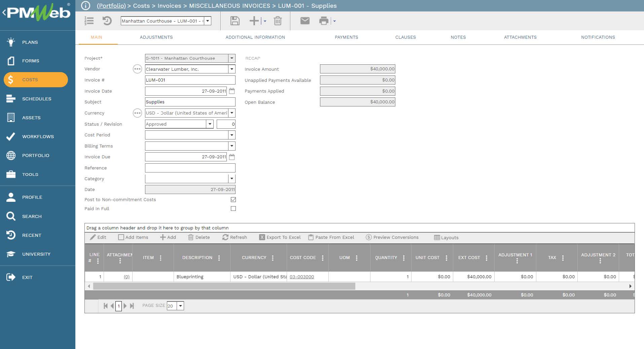
Task: Click Preview Conversions button
Action: 392,237
